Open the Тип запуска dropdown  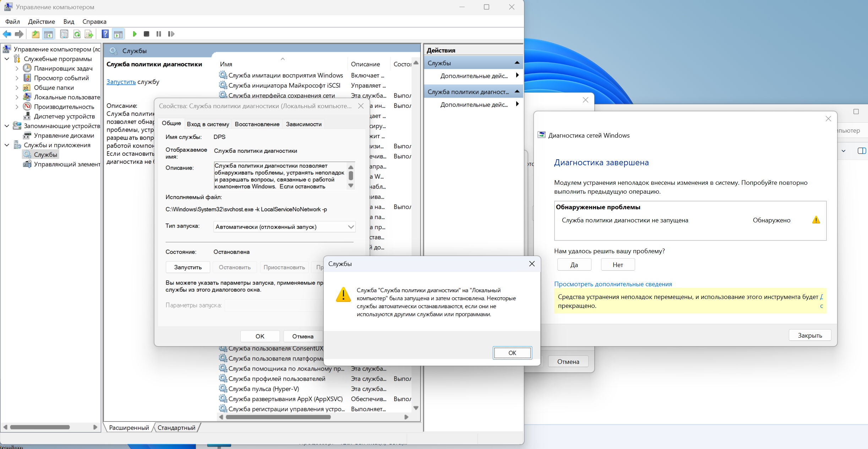(284, 227)
